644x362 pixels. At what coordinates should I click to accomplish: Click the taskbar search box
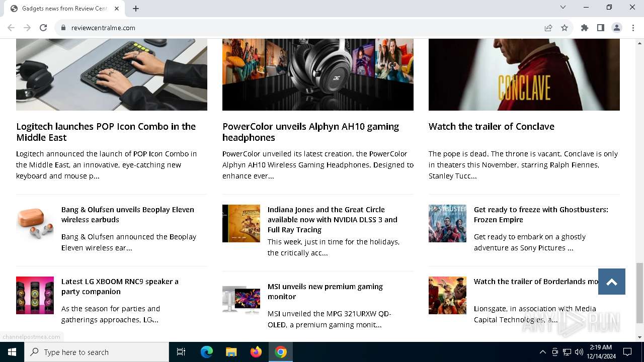pos(97,352)
